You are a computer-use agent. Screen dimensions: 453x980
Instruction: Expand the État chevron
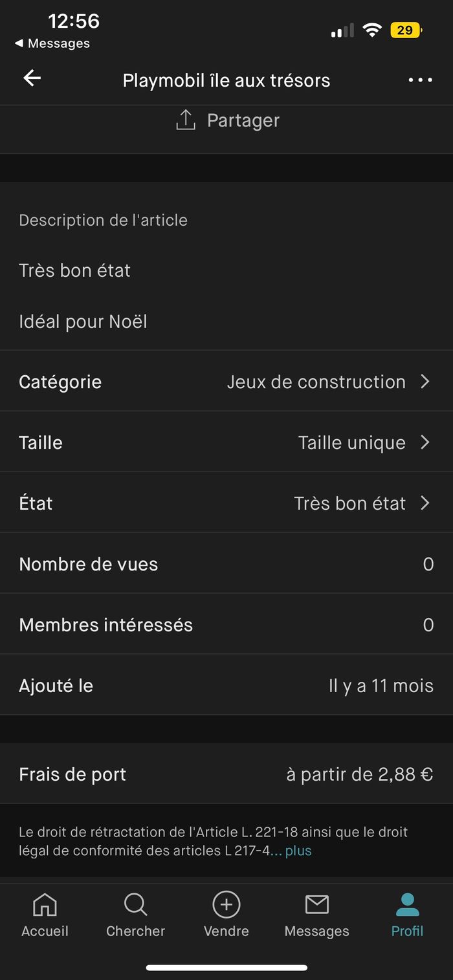point(425,503)
